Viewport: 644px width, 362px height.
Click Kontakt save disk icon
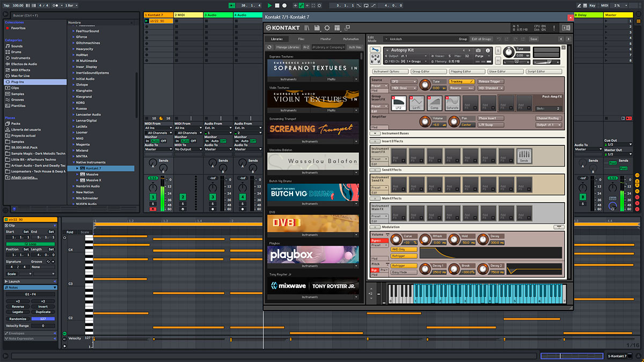pyautogui.click(x=317, y=27)
